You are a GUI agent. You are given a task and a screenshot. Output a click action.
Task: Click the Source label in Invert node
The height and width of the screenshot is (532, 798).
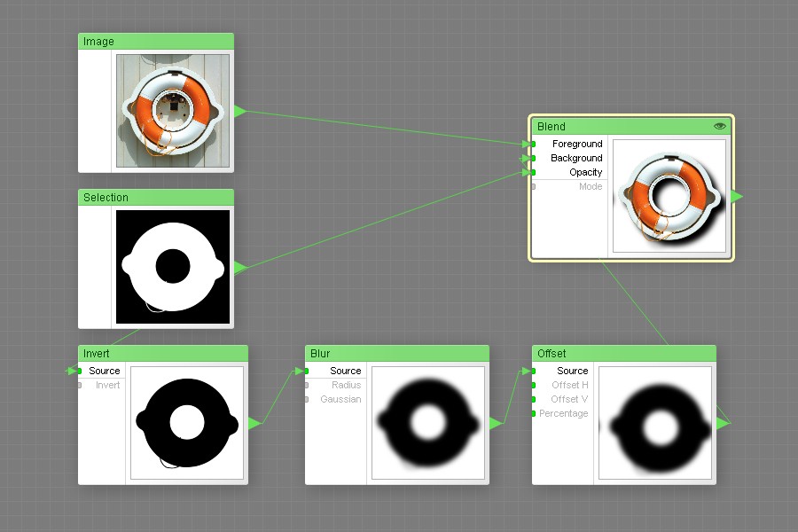(x=105, y=372)
